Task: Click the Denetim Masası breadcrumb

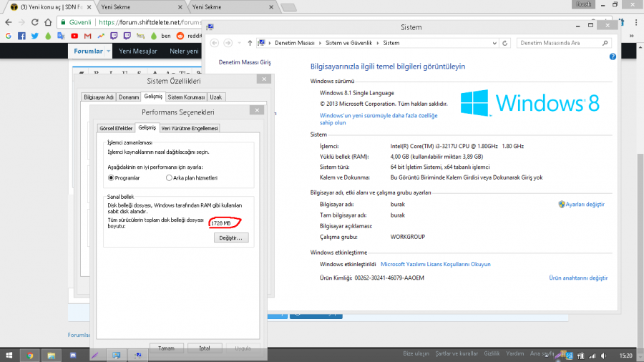Action: 295,43
